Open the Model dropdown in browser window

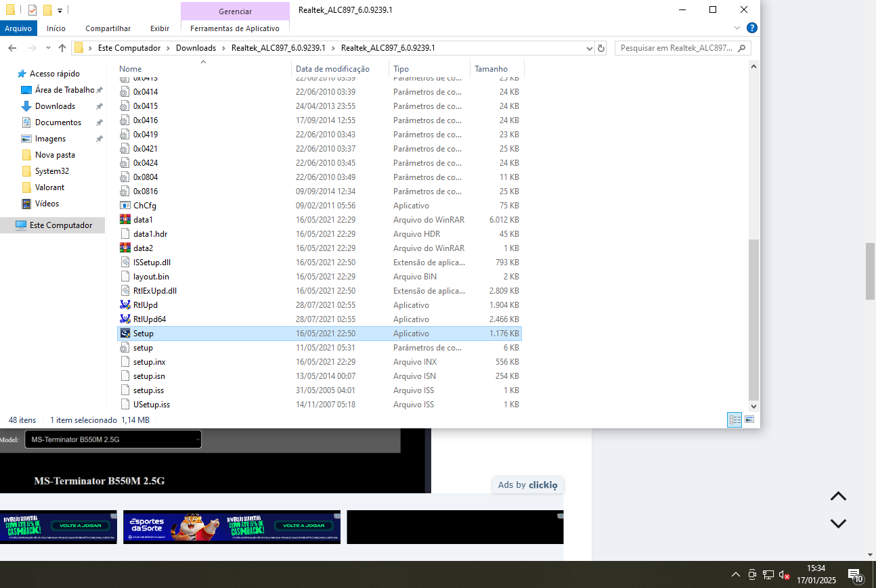[x=113, y=440]
